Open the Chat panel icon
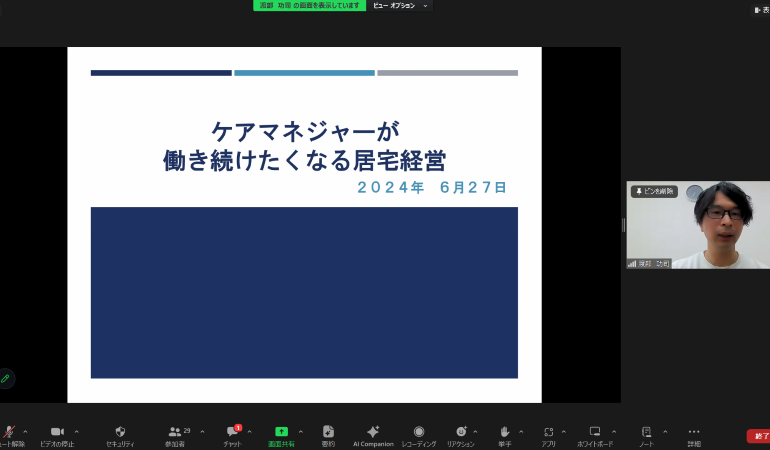 [x=232, y=432]
